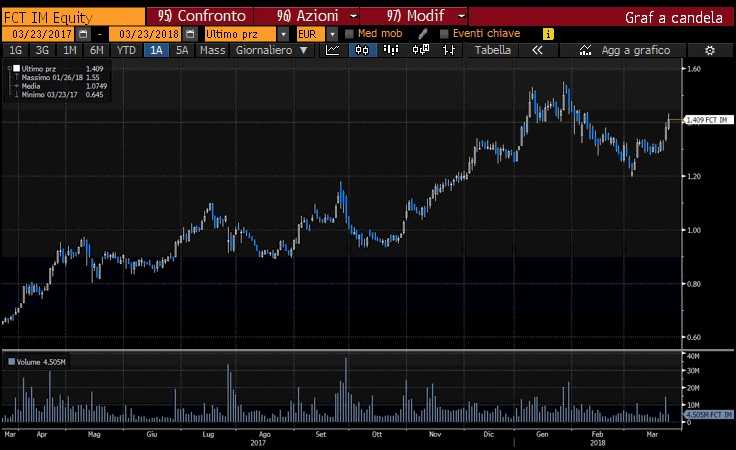Click the 4.505M FCT IM volume label
This screenshot has height=450, width=736.
point(709,414)
